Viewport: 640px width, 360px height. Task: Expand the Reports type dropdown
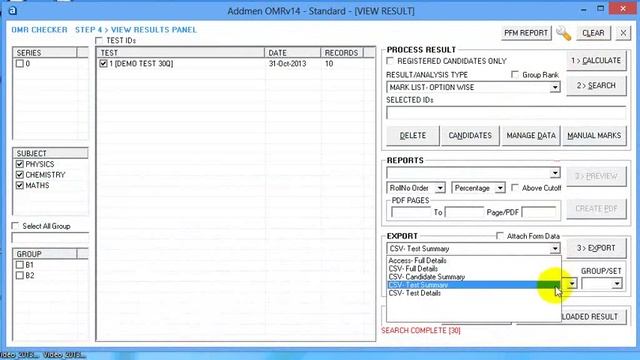tap(555, 173)
